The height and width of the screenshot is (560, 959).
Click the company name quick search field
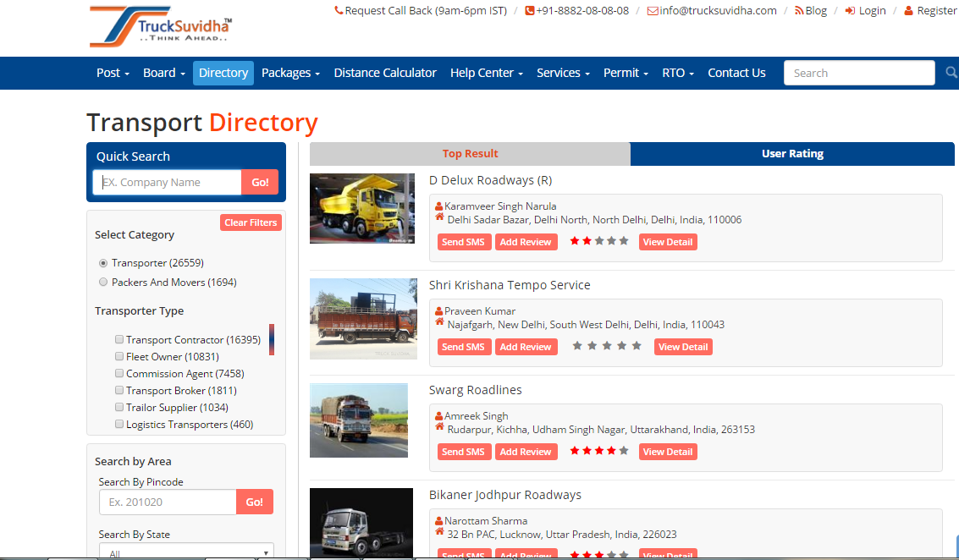[167, 182]
